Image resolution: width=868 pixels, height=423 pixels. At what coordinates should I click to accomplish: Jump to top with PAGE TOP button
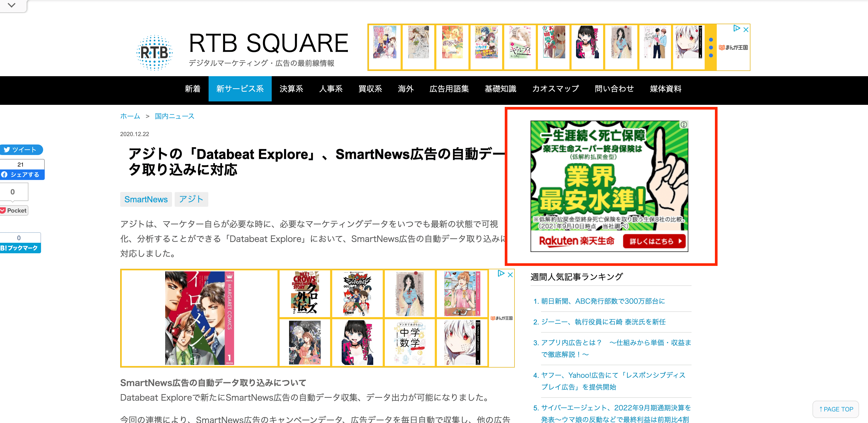coord(836,409)
